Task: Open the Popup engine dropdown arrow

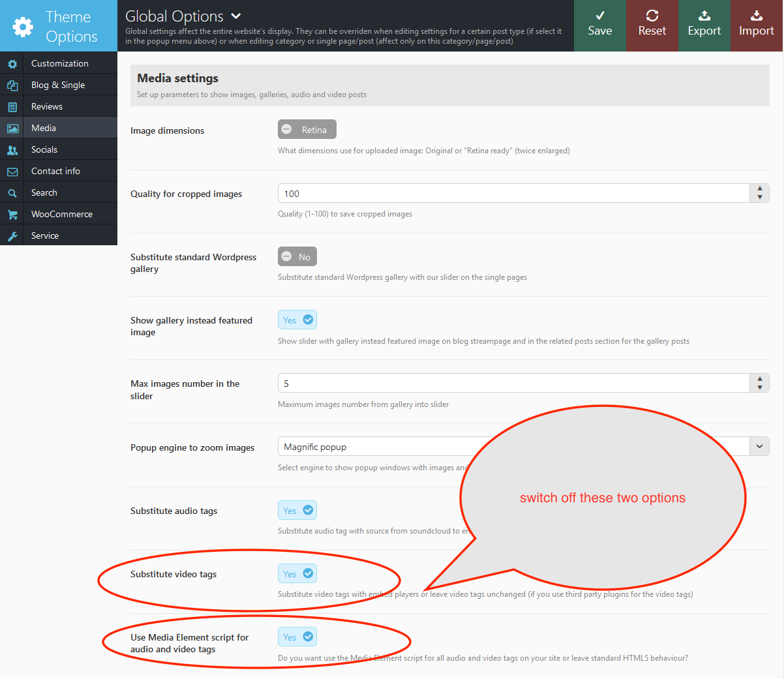Action: pyautogui.click(x=759, y=447)
